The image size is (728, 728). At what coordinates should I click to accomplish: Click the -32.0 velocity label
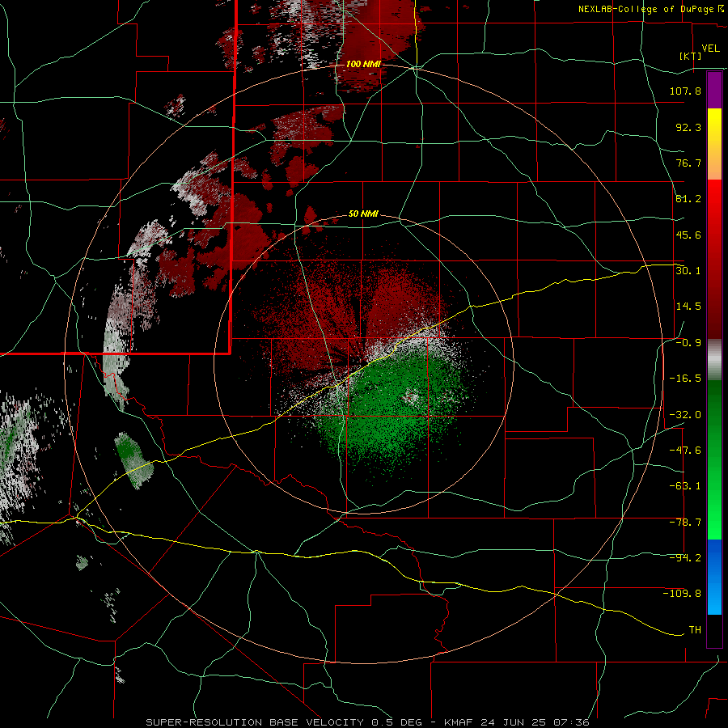point(685,414)
